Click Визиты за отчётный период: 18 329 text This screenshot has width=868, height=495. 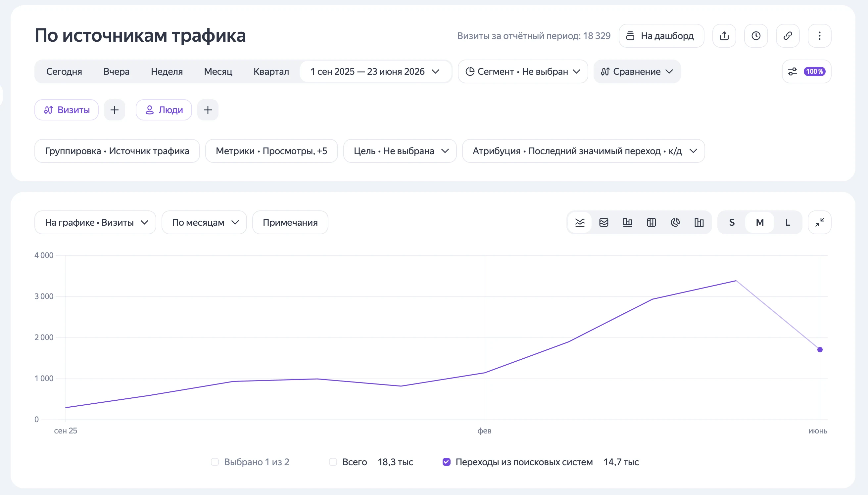point(534,36)
